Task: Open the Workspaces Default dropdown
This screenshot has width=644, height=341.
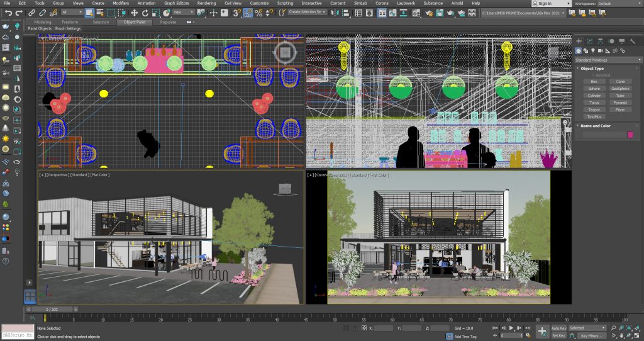Action: click(x=619, y=3)
